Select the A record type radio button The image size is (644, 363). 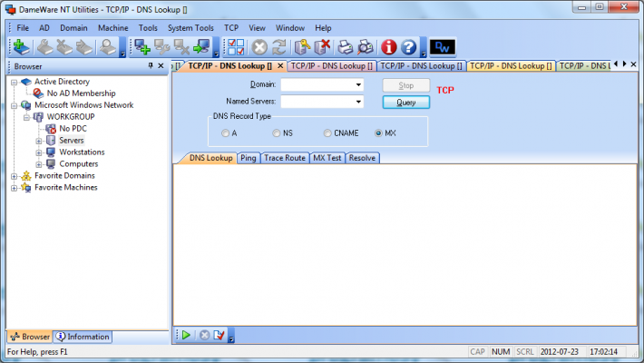pos(225,133)
